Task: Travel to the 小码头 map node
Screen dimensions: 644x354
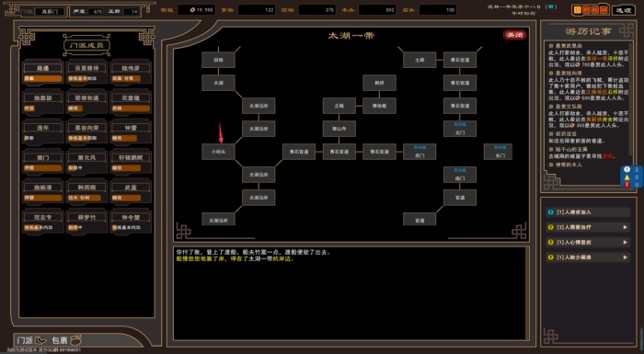Action: (218, 152)
